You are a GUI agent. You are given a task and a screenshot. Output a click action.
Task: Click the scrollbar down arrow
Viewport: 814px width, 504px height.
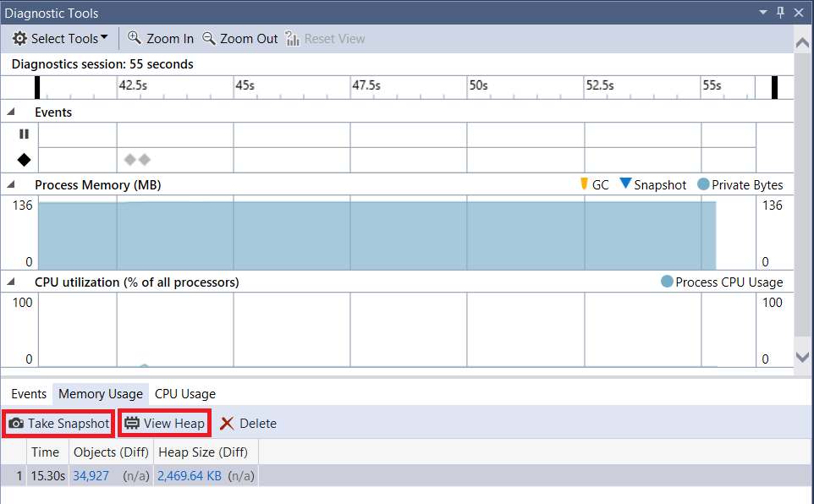click(803, 357)
